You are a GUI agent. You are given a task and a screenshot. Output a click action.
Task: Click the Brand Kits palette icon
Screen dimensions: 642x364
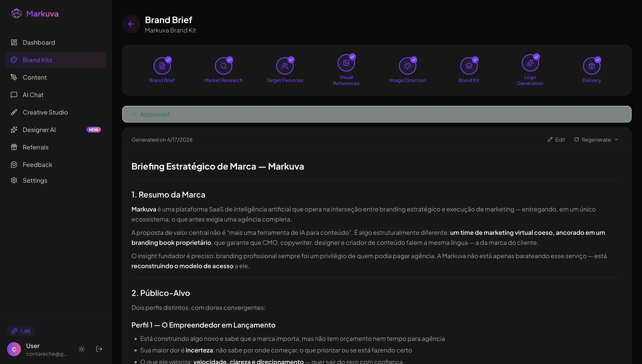(x=14, y=60)
